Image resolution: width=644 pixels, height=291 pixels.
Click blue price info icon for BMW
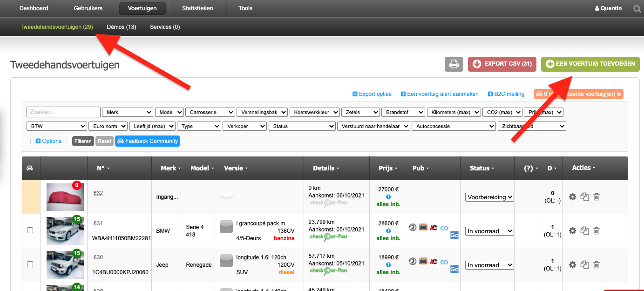388,231
